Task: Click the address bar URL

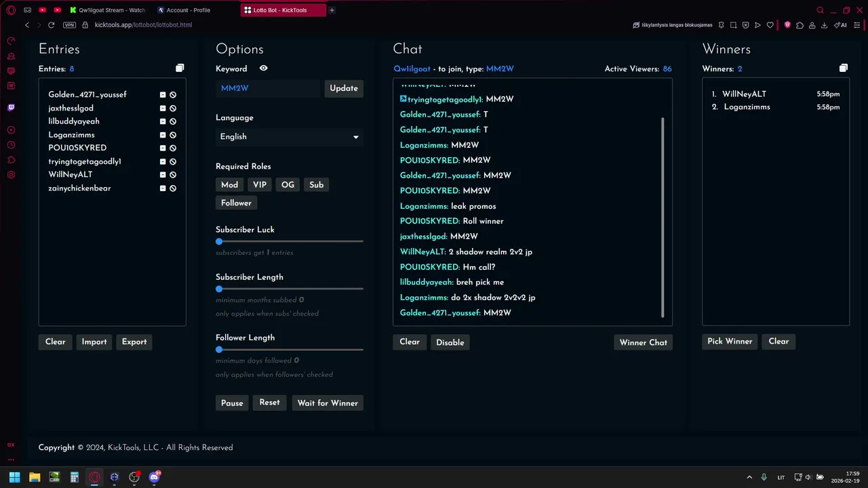Action: (x=143, y=25)
